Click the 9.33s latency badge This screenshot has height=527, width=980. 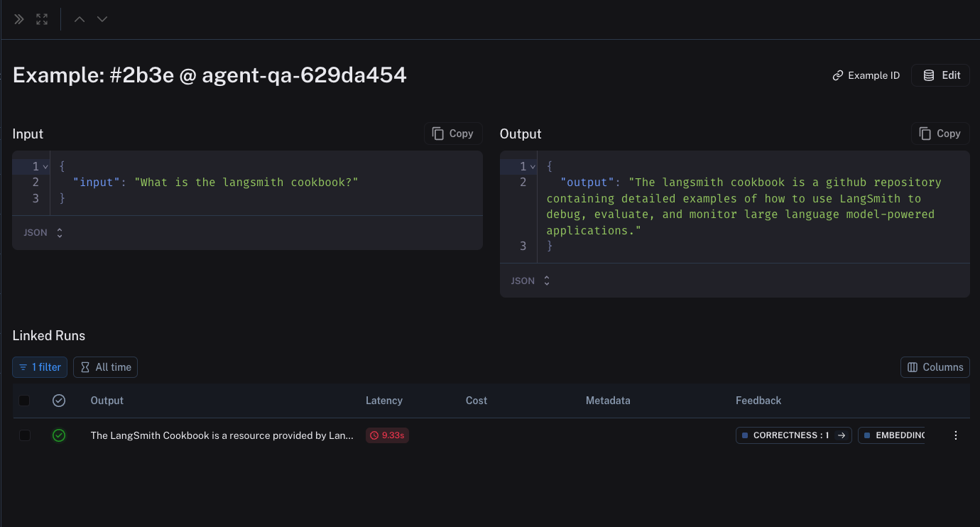tap(387, 435)
